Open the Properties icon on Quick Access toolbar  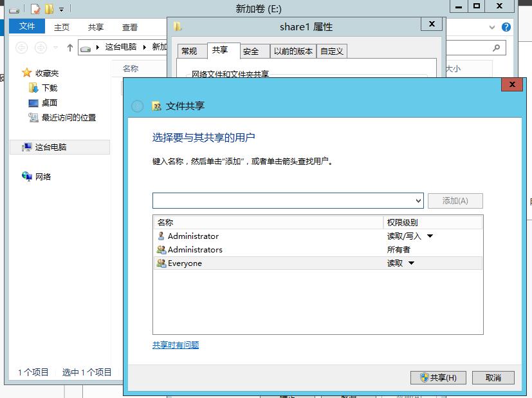pyautogui.click(x=35, y=8)
